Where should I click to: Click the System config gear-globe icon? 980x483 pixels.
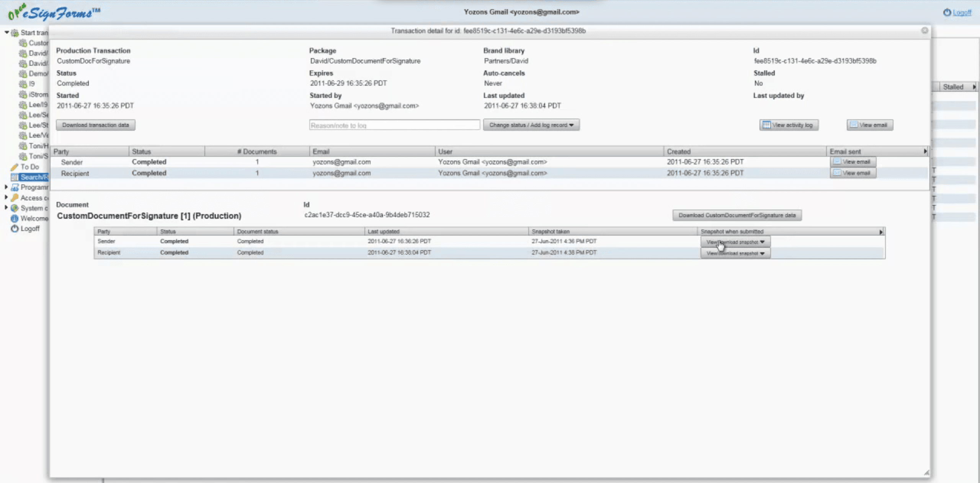[x=15, y=208]
